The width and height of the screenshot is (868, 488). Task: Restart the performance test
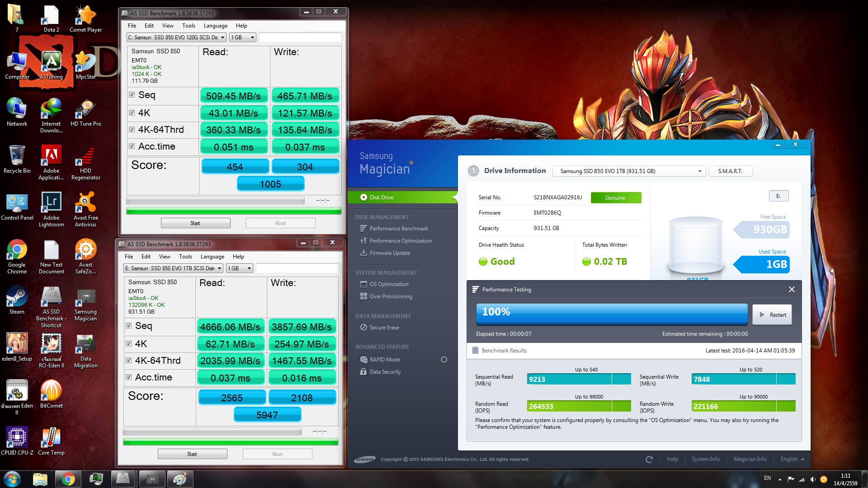(x=772, y=315)
